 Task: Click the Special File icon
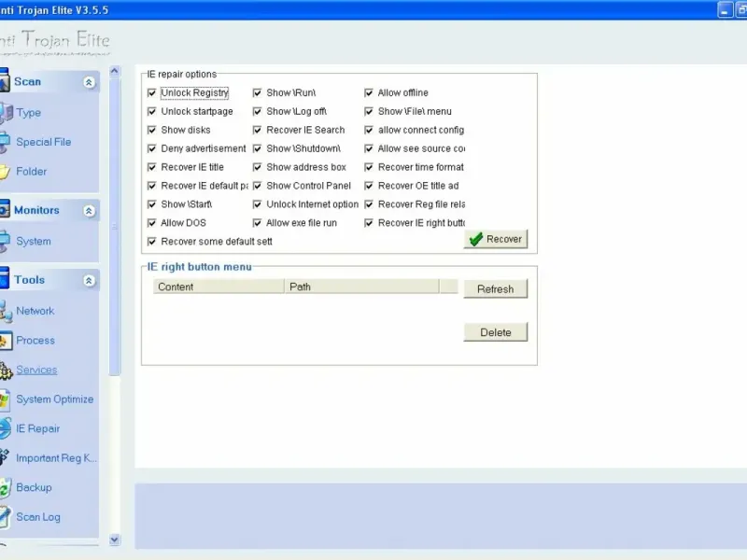5,143
